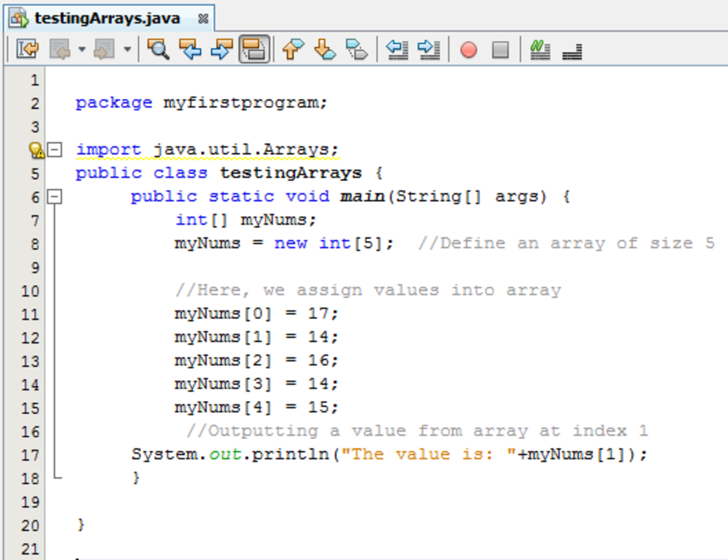Toggle highlight search results

(x=255, y=50)
